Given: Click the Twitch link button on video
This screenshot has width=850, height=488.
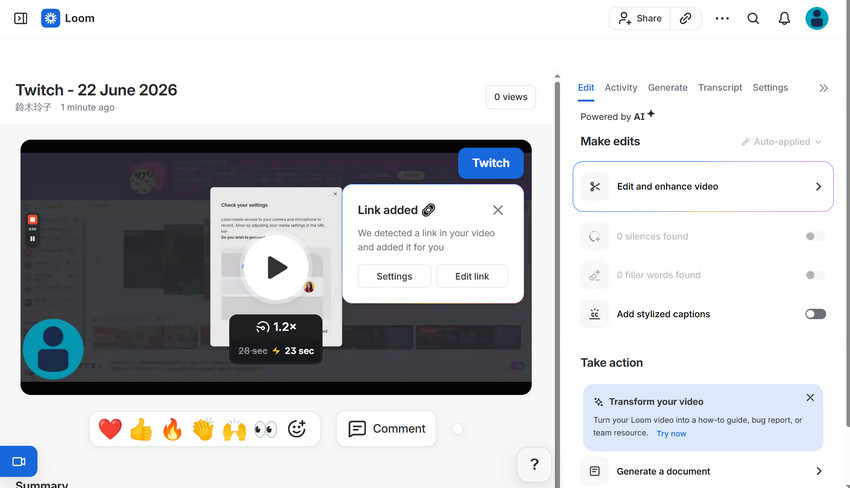Looking at the screenshot, I should [491, 163].
